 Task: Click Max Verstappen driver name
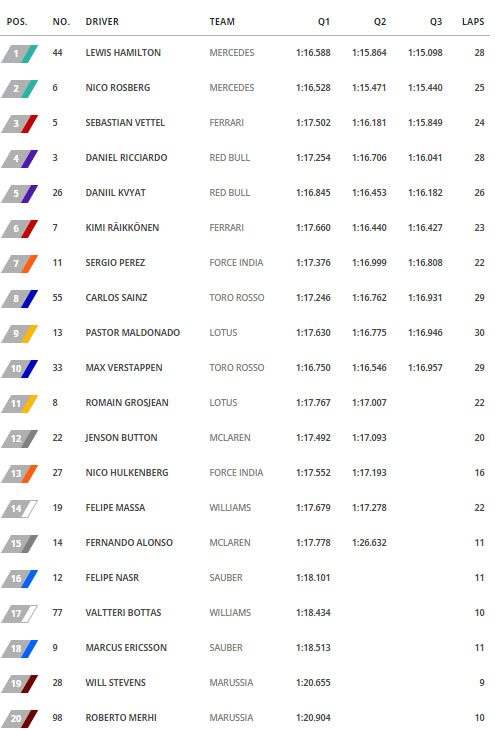pyautogui.click(x=124, y=367)
